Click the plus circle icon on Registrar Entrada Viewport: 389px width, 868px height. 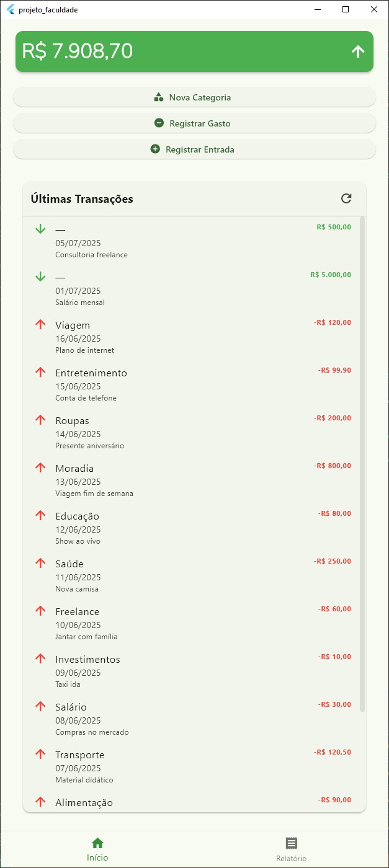click(x=155, y=149)
